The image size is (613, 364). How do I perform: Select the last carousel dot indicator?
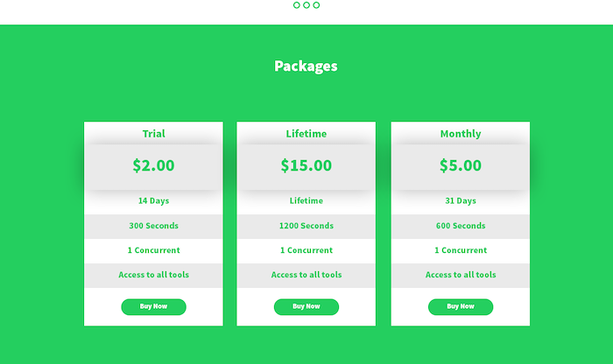(316, 5)
